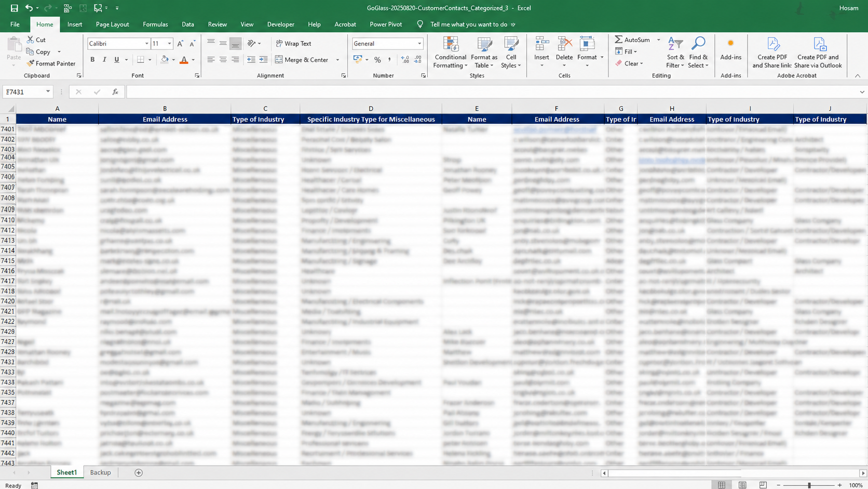Click Merge & Center button
This screenshot has height=489, width=868.
(x=302, y=60)
